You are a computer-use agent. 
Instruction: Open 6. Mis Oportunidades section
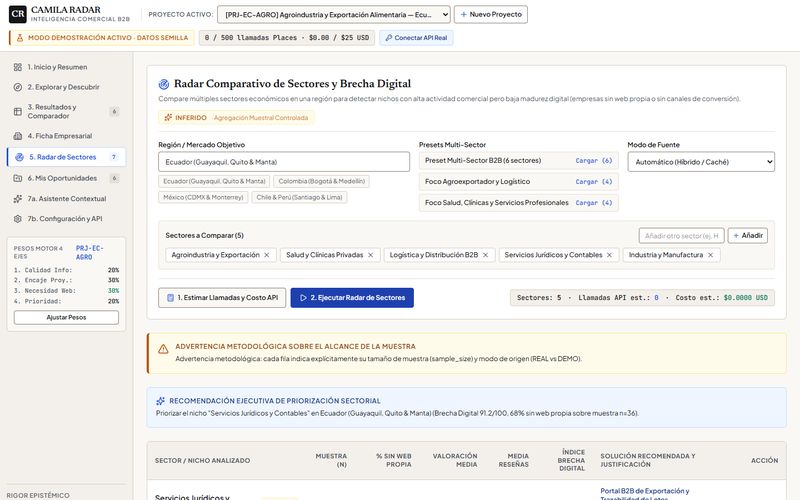coord(66,178)
